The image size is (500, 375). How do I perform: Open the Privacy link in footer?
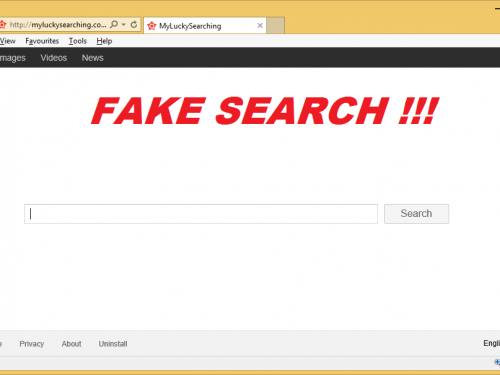click(x=32, y=344)
